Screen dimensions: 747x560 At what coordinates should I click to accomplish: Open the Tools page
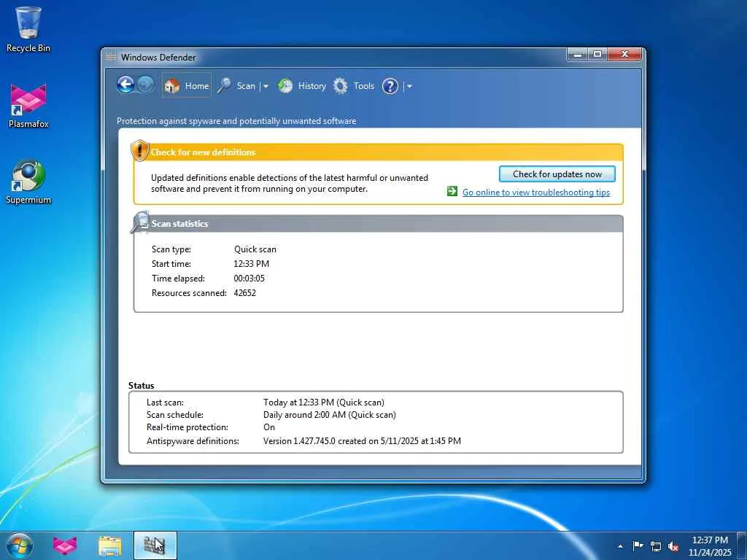tap(363, 86)
